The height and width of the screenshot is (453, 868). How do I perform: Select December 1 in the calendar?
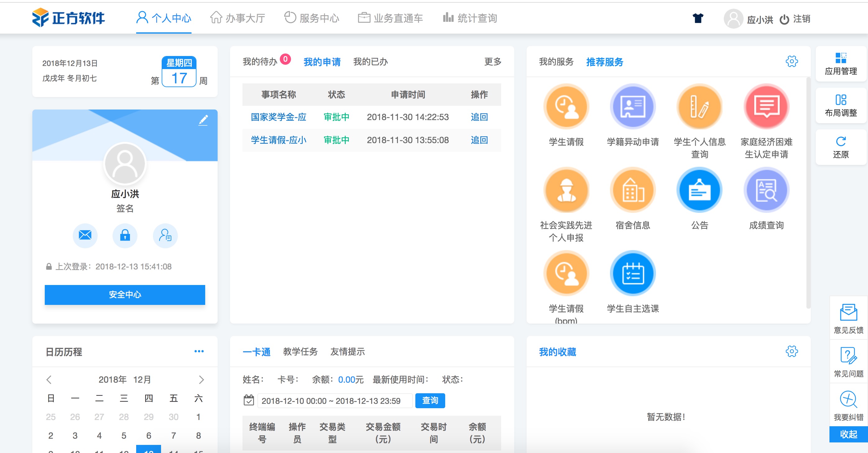198,417
